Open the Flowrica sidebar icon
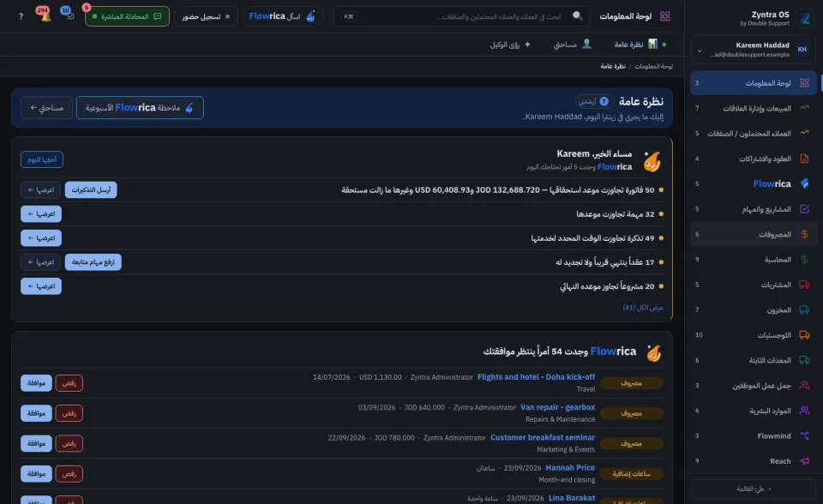The height and width of the screenshot is (504, 823). [804, 183]
